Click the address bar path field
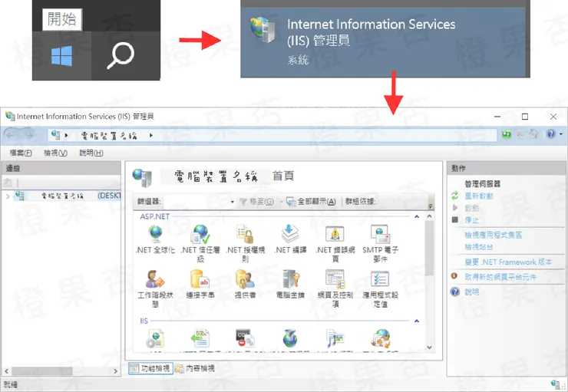The height and width of the screenshot is (392, 568). coord(272,135)
